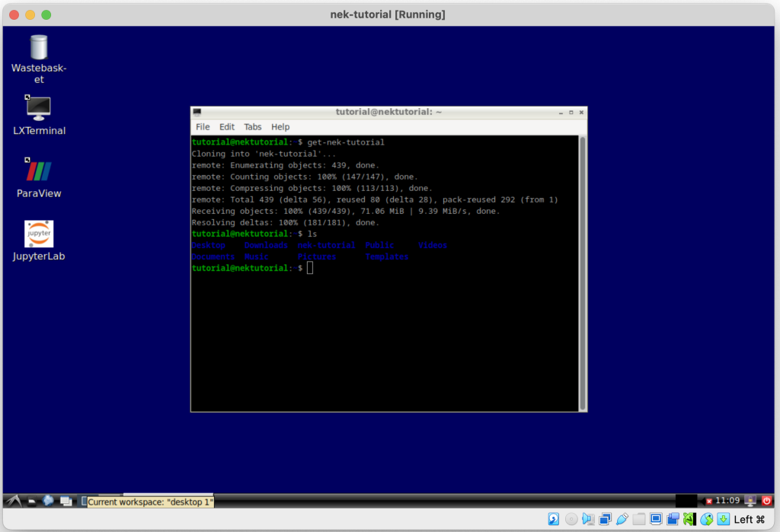Open the Help menu in terminal
Viewport: 780px width, 532px height.
280,127
